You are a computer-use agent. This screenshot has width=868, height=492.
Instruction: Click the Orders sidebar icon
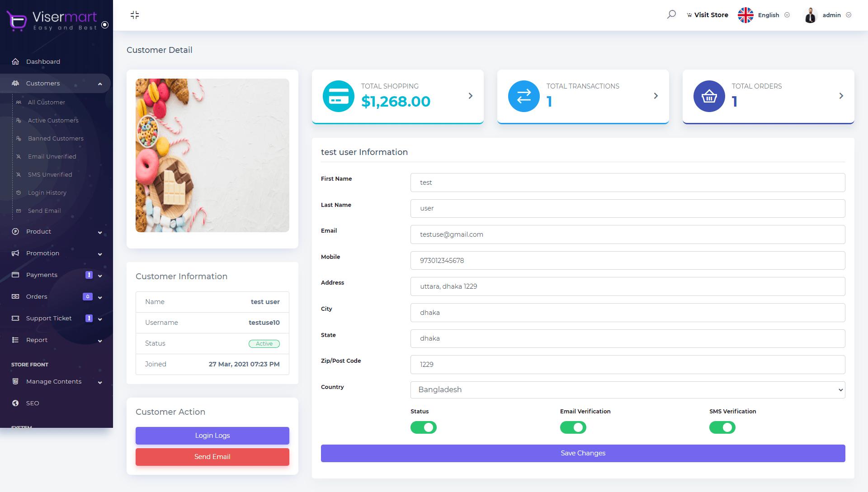click(x=16, y=295)
